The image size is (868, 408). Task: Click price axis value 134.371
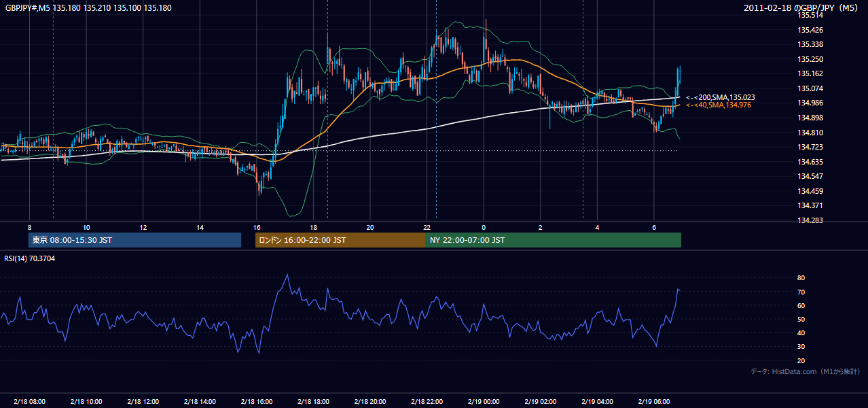pyautogui.click(x=810, y=205)
